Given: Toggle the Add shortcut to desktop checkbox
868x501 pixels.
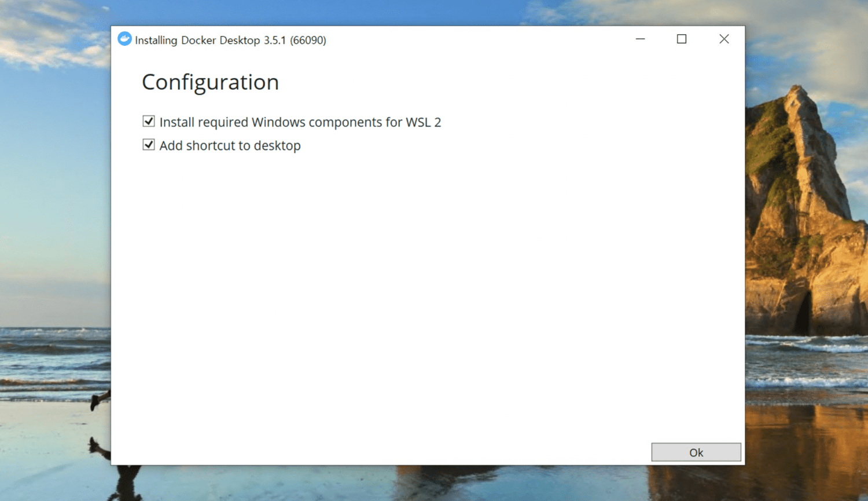Looking at the screenshot, I should 149,145.
